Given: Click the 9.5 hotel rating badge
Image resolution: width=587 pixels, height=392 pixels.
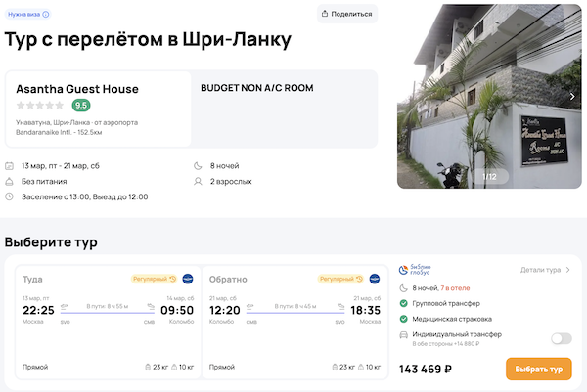Looking at the screenshot, I should [81, 106].
